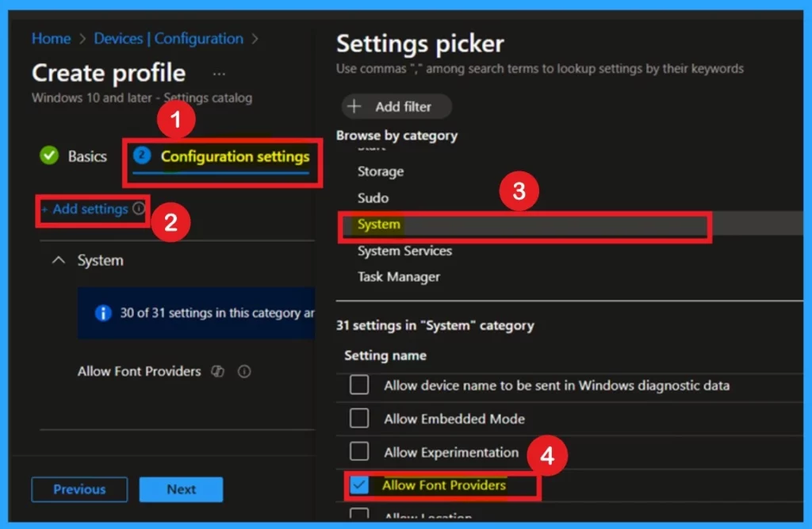Viewport: 812px width, 529px height.
Task: Uncheck the Allow Font Providers checkbox
Action: tap(359, 485)
